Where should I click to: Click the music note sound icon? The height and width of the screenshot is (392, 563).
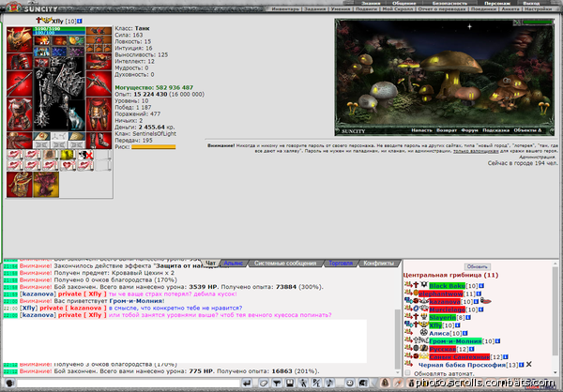click(329, 383)
